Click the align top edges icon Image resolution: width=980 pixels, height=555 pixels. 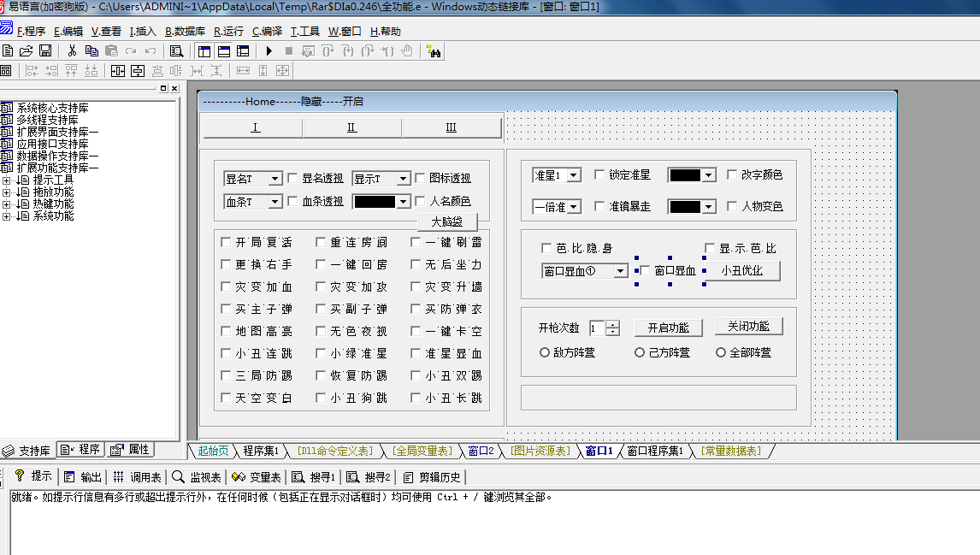point(71,71)
